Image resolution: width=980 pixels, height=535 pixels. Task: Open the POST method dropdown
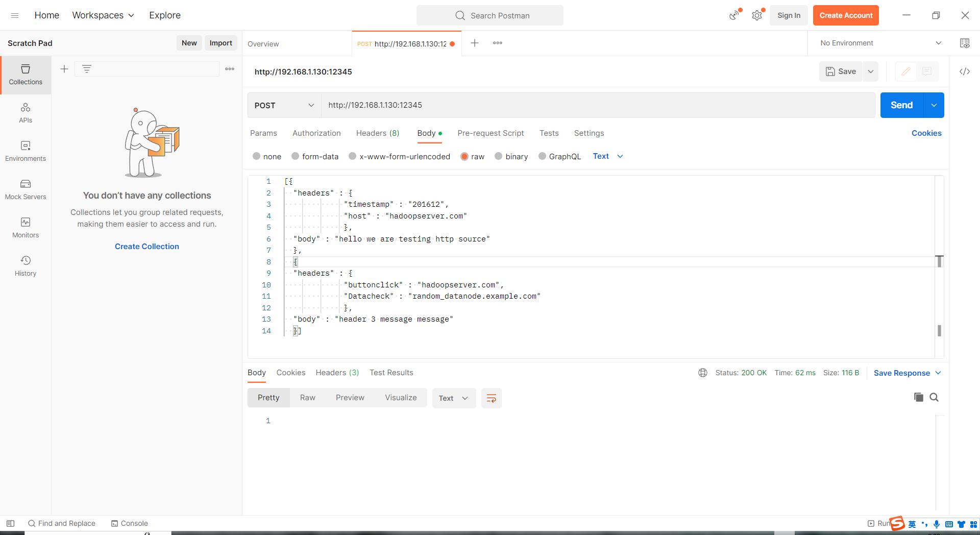(x=284, y=105)
